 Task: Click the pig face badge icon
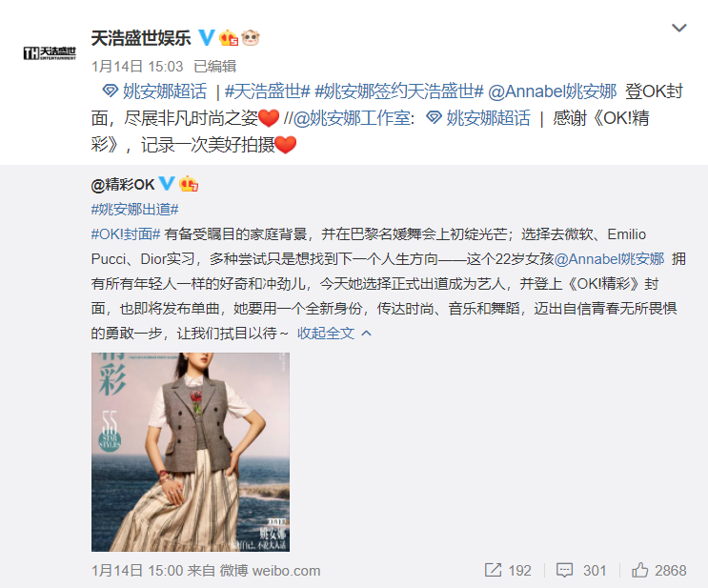click(251, 38)
